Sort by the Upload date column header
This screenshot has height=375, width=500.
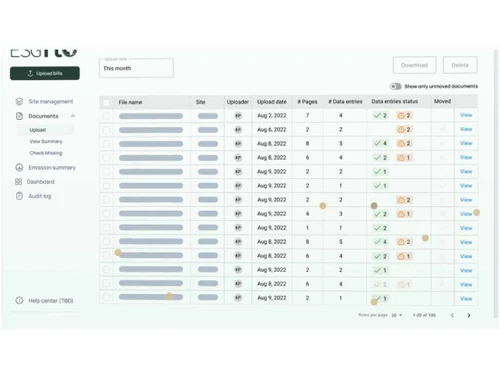(272, 102)
